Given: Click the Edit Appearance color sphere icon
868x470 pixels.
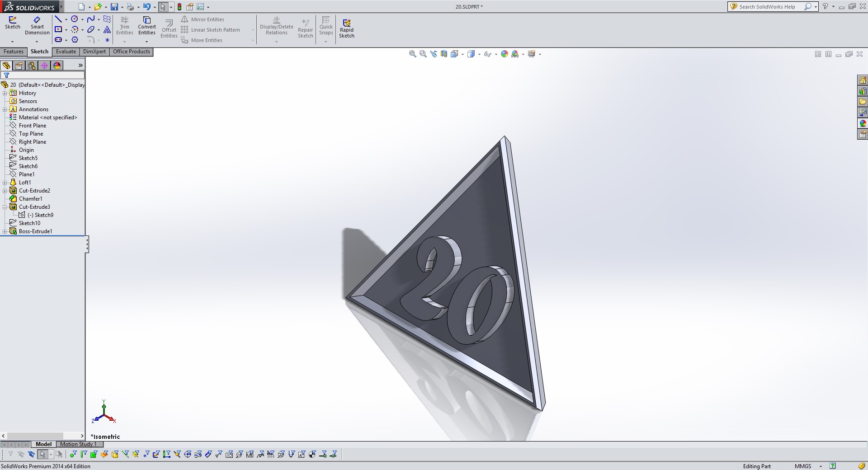Looking at the screenshot, I should (505, 54).
